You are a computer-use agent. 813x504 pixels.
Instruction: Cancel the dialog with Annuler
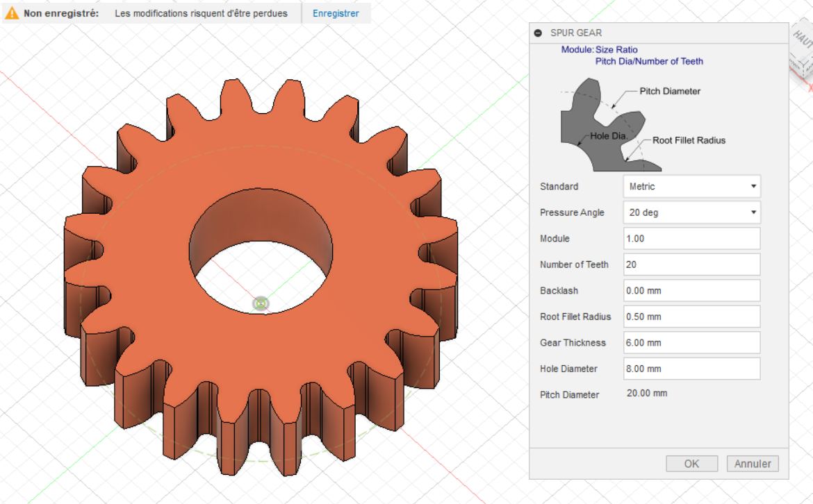click(753, 464)
